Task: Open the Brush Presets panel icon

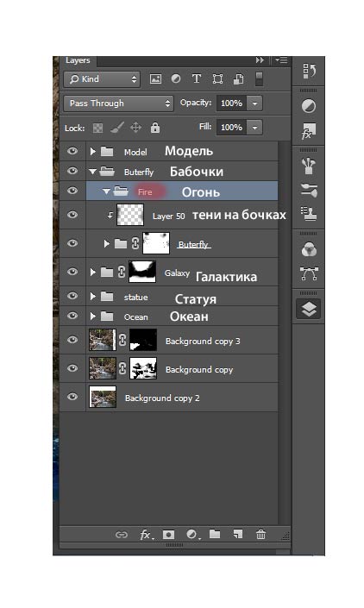Action: [x=309, y=166]
